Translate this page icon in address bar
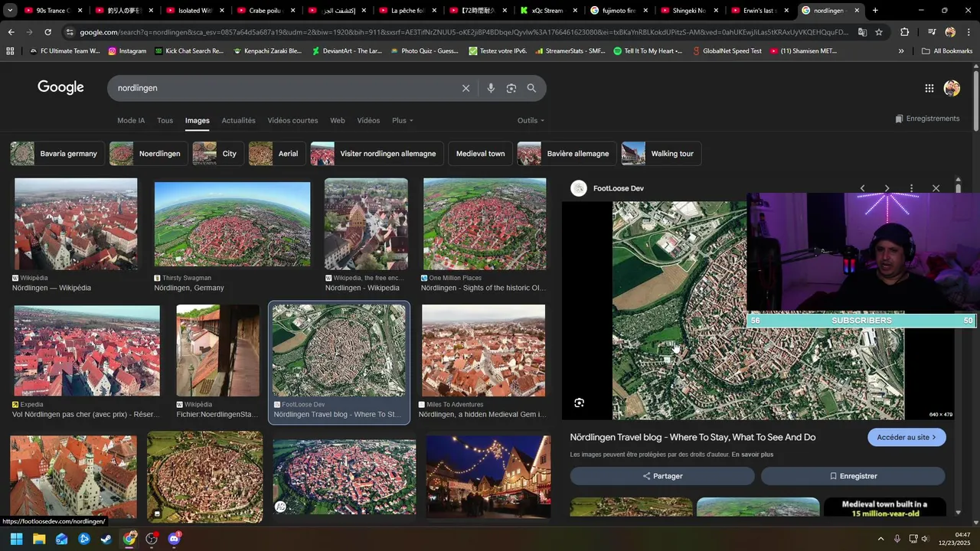The height and width of the screenshot is (551, 980). (x=862, y=32)
